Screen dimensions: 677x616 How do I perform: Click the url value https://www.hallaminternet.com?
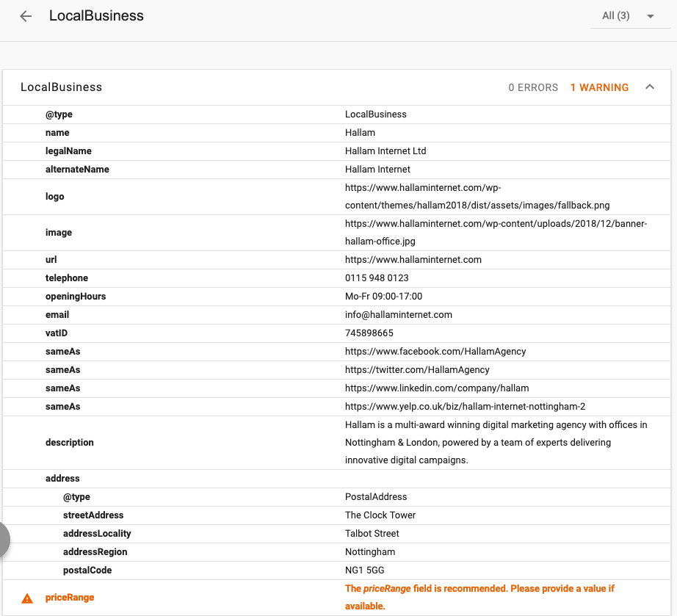[413, 260]
